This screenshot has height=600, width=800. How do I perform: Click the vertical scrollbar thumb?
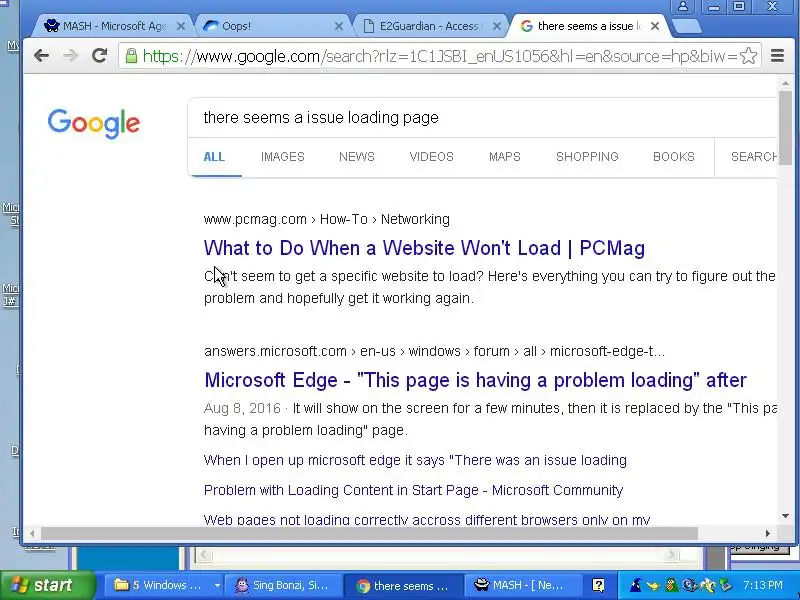tap(785, 128)
